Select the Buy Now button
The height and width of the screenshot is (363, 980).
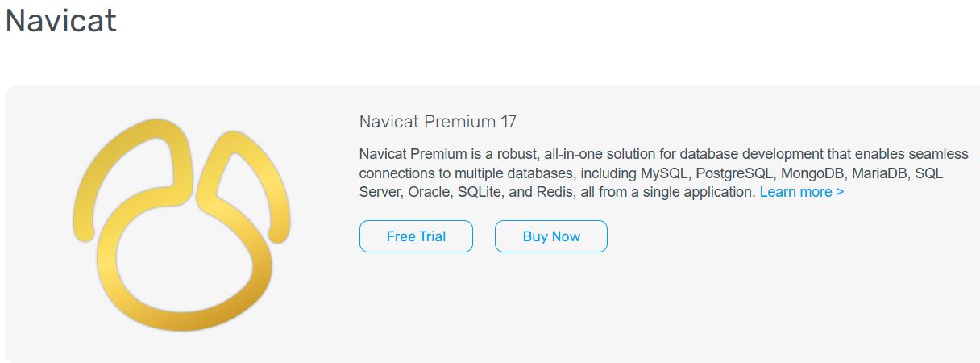(x=551, y=236)
